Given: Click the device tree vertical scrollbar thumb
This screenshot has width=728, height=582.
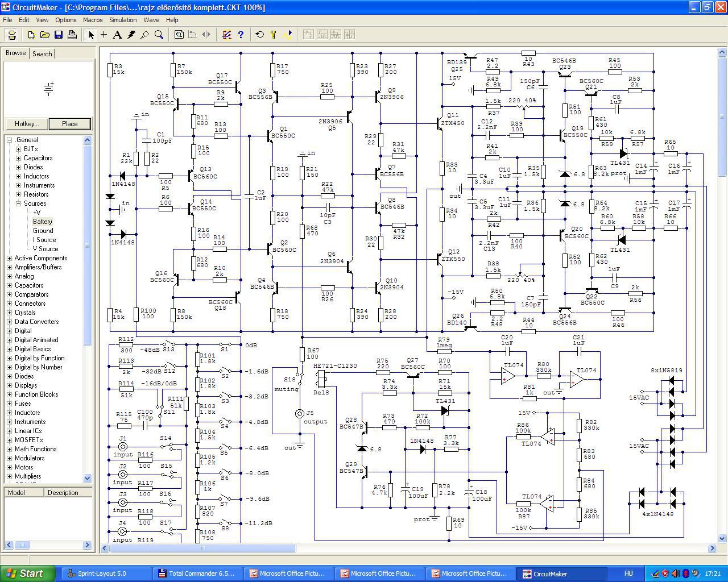Looking at the screenshot, I should coord(88,244).
